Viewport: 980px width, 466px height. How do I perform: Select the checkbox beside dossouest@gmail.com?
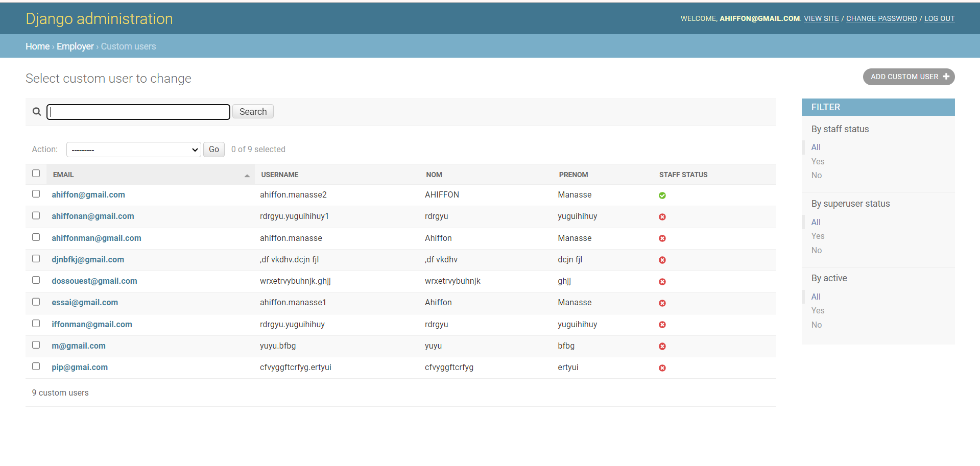click(36, 280)
